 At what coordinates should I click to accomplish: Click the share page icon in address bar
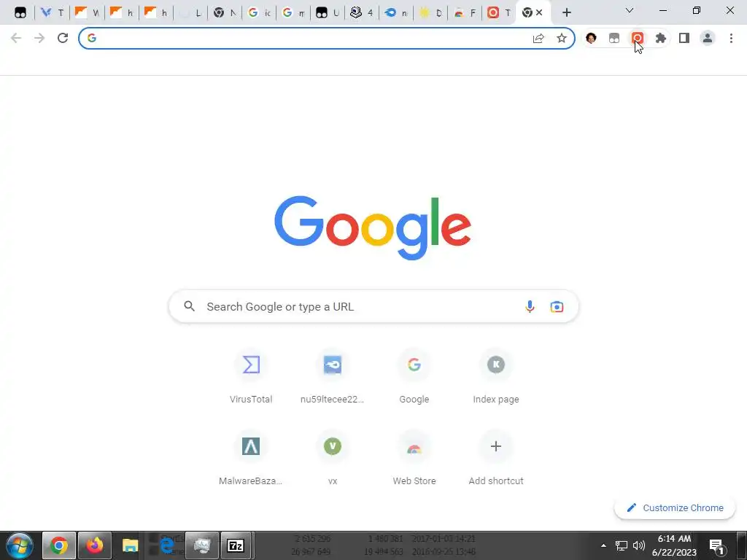(x=538, y=38)
